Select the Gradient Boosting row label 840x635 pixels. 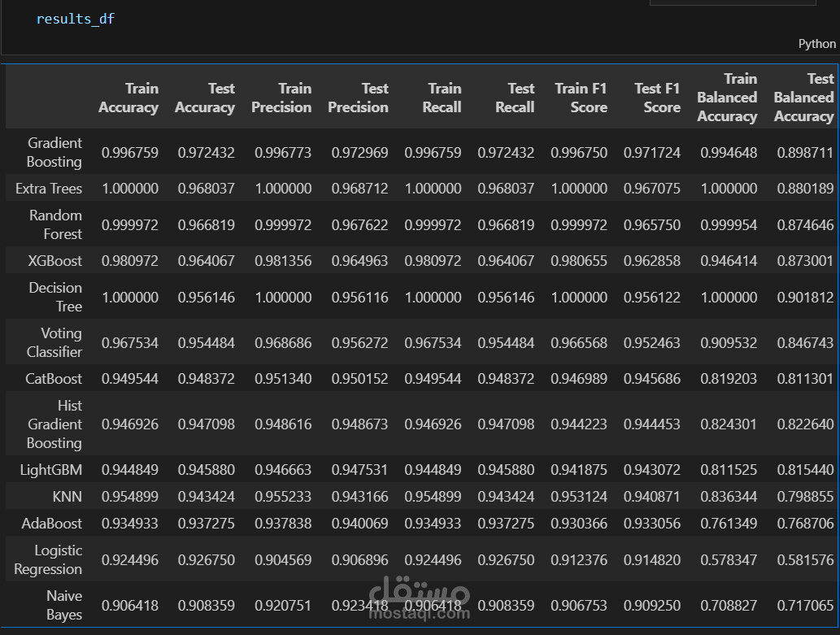(x=54, y=152)
